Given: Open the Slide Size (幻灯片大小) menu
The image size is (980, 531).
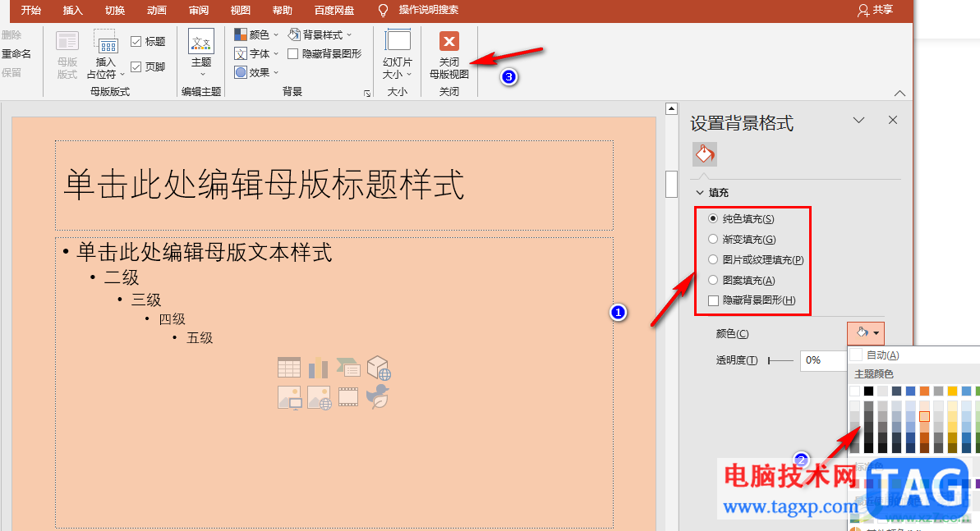Looking at the screenshot, I should coord(398,56).
